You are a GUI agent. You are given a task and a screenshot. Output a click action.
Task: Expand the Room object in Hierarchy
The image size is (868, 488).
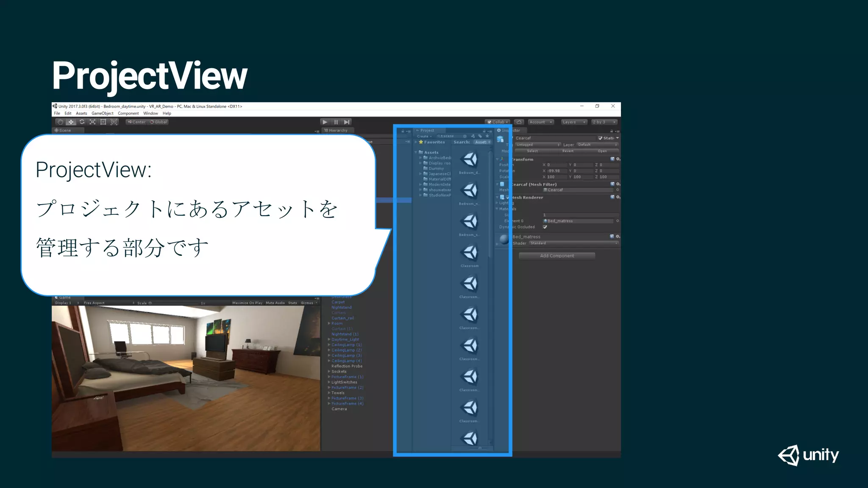tap(329, 323)
